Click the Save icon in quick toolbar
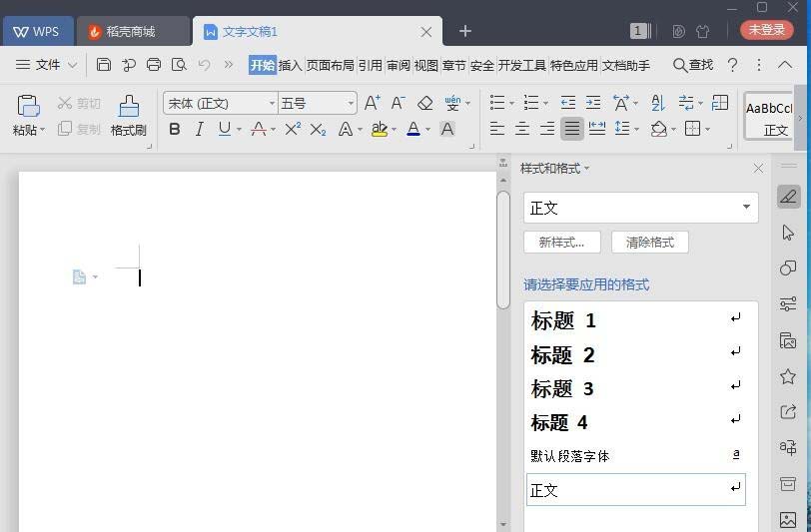 click(x=104, y=65)
